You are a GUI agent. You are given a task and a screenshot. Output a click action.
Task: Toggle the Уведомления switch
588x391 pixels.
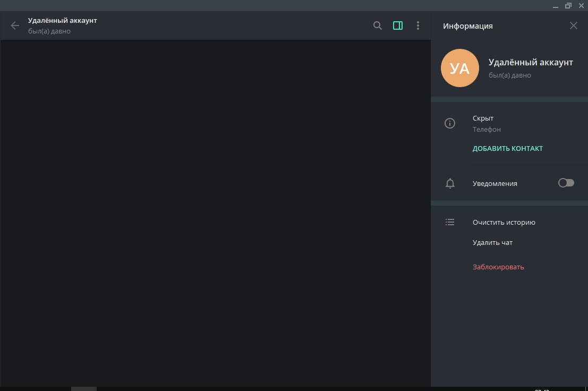tap(566, 183)
